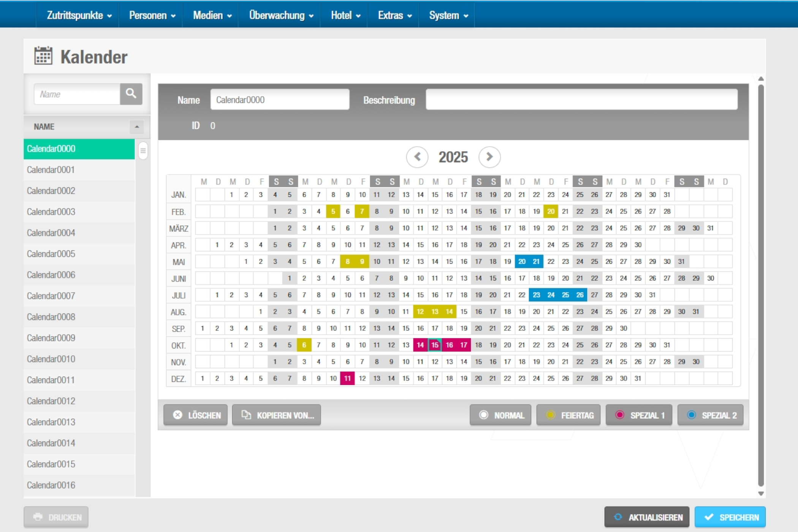The image size is (798, 532).
Task: Click the Beschreibung input field
Action: tap(581, 100)
